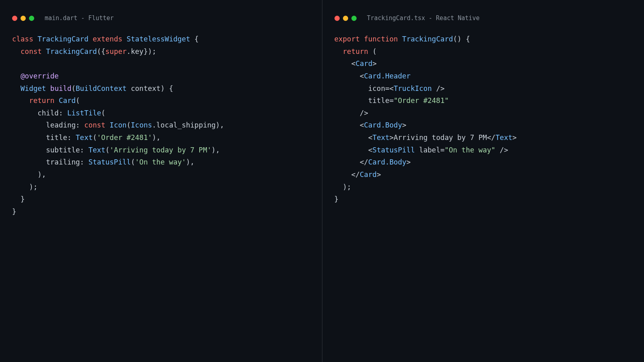
Task: Maximize the main.dart Flutter window
Action: [x=31, y=18]
